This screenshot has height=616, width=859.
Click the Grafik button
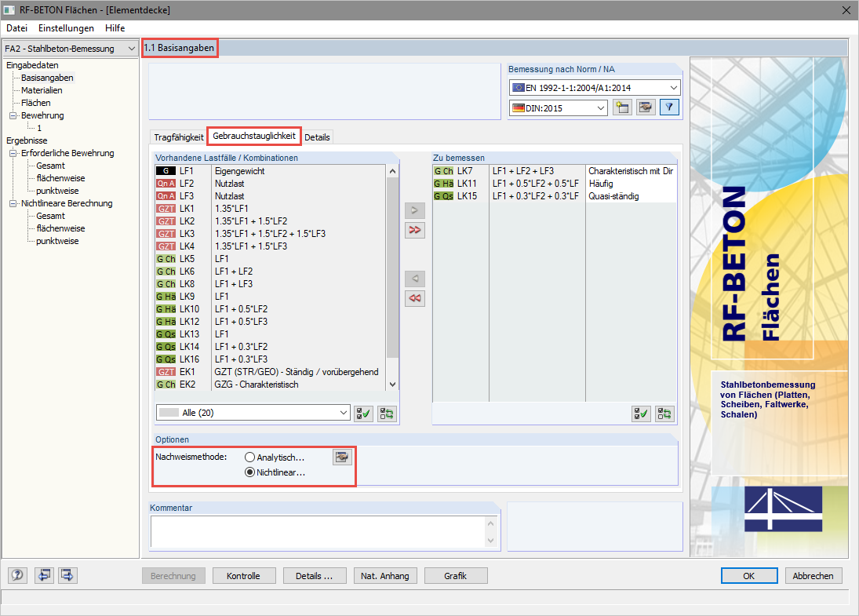(456, 576)
